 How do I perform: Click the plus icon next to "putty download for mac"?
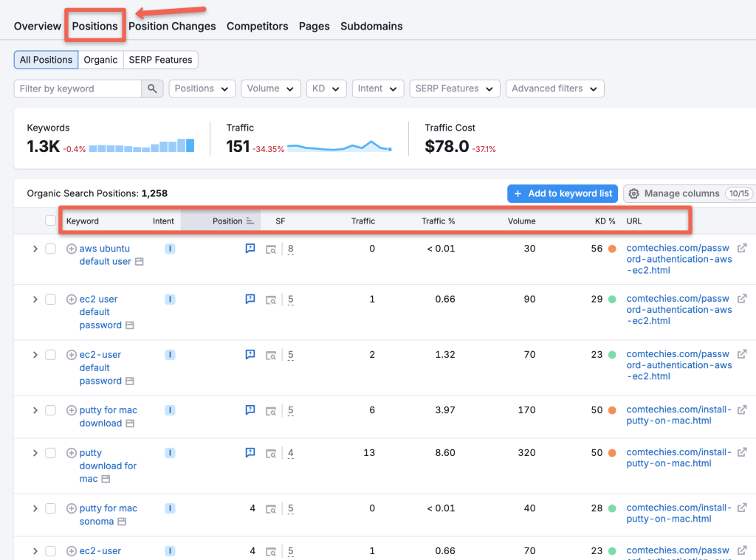pos(71,452)
